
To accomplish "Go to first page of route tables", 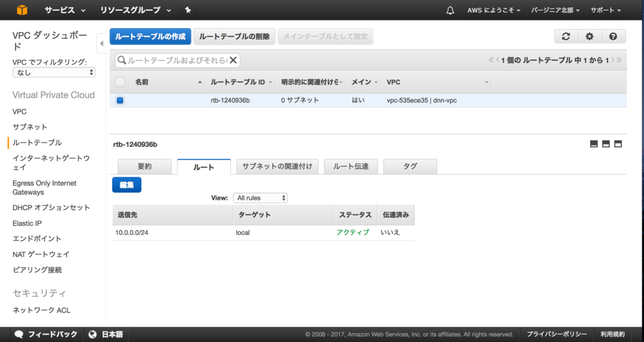I will click(491, 60).
